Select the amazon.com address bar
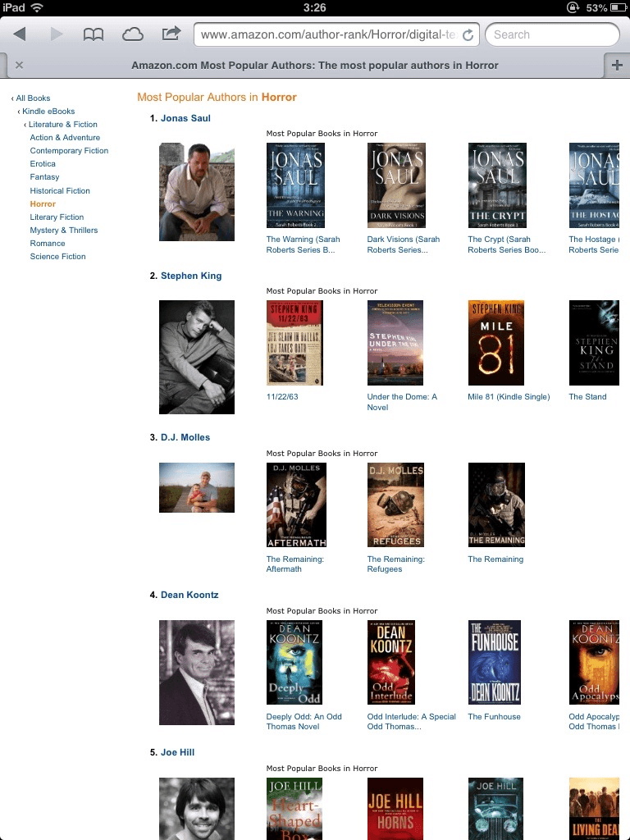 328,34
